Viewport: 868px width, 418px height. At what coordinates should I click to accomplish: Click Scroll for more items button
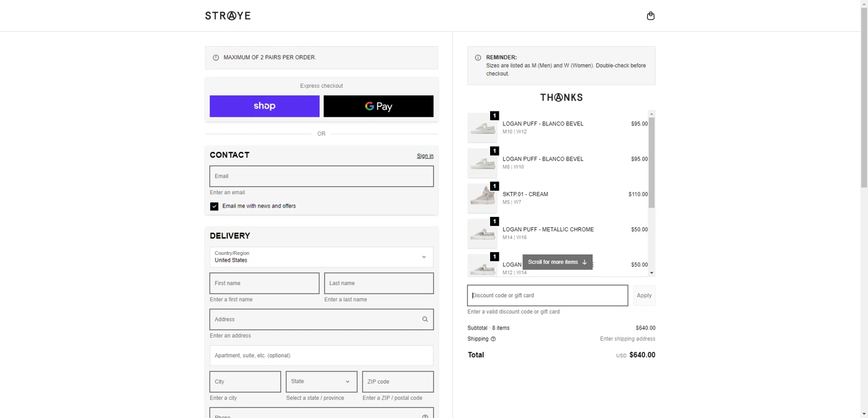click(557, 262)
